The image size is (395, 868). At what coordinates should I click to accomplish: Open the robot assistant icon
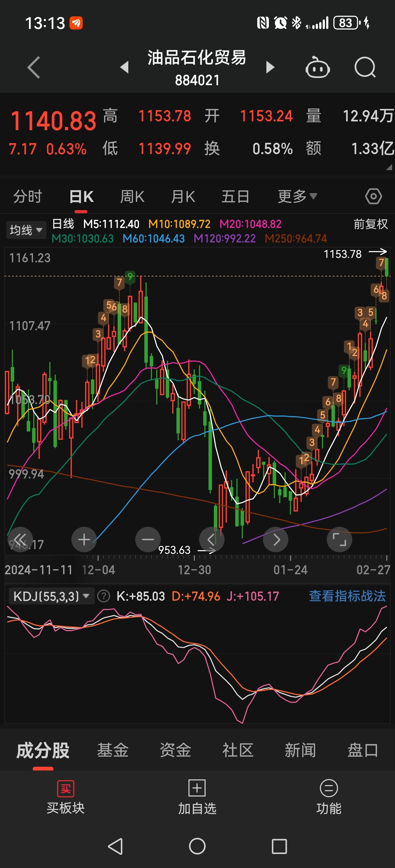click(x=318, y=67)
